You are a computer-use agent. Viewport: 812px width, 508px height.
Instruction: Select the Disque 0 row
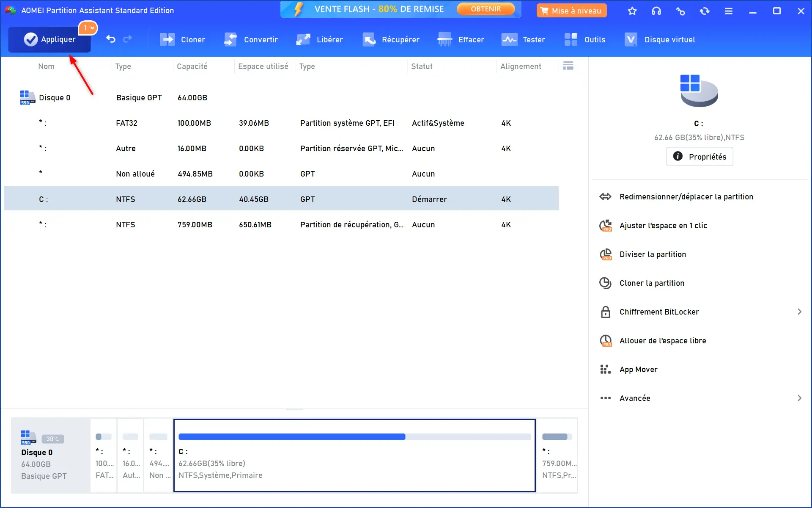pos(281,98)
